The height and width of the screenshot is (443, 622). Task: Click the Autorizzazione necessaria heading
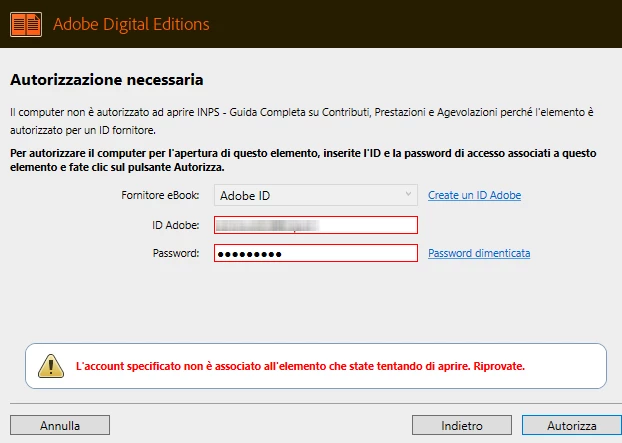pos(107,80)
